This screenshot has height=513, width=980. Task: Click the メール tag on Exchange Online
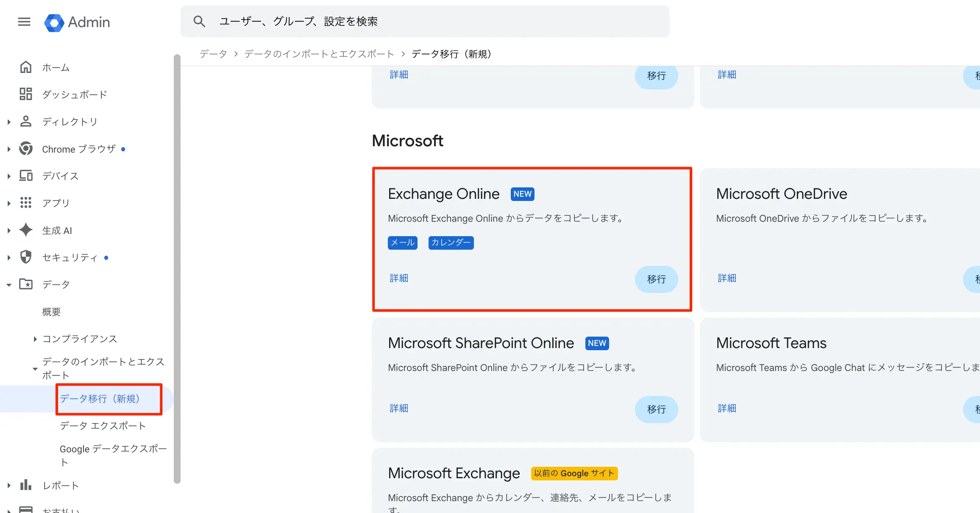click(x=403, y=243)
